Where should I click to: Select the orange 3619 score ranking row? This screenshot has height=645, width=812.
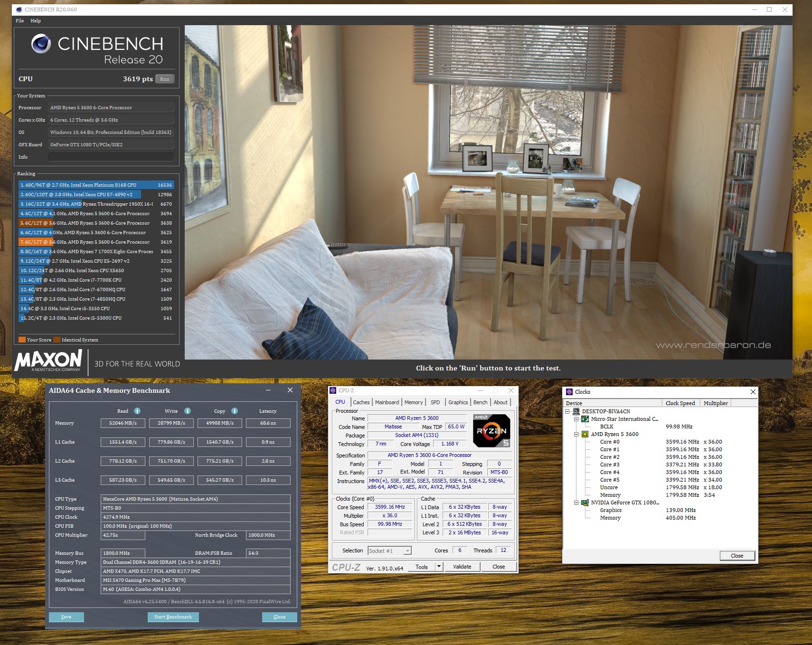coord(96,242)
